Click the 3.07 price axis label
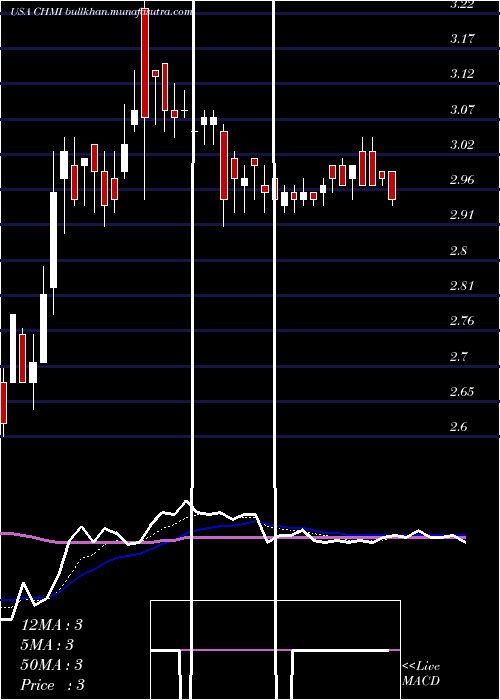This screenshot has height=700, width=500. click(462, 109)
